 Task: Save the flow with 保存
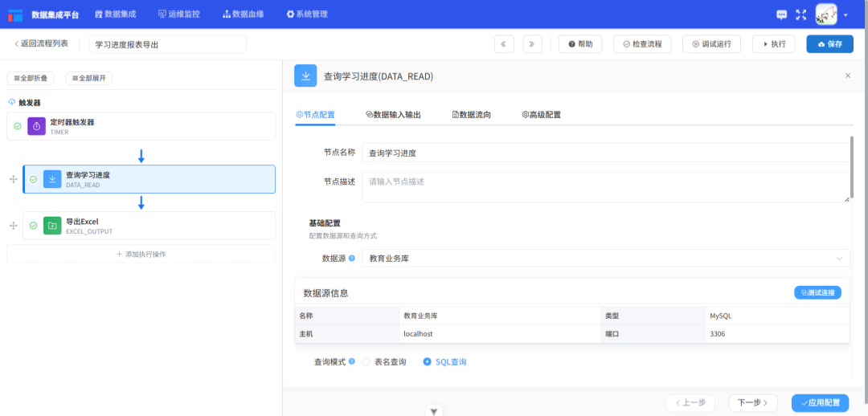click(829, 44)
